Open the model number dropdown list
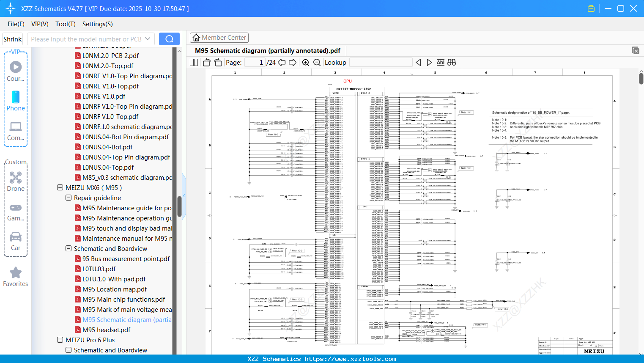Screen dimensions: 644x363 [148, 38]
